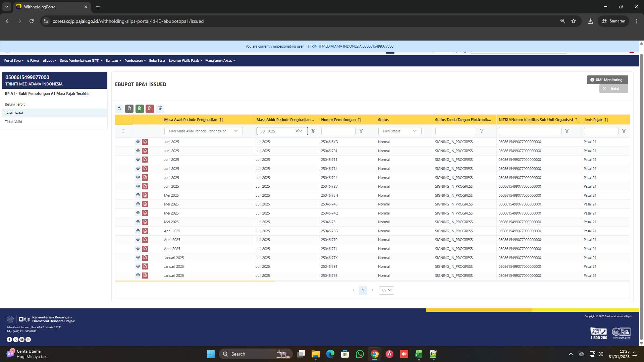Clear all filters with the funnel icon
Image resolution: width=644 pixels, height=362 pixels.
tap(160, 108)
